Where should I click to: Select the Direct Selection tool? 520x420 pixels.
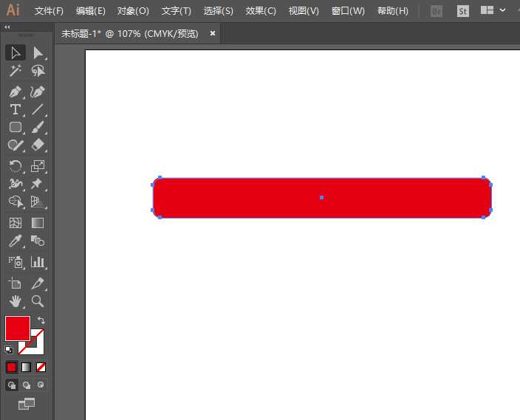pos(38,52)
